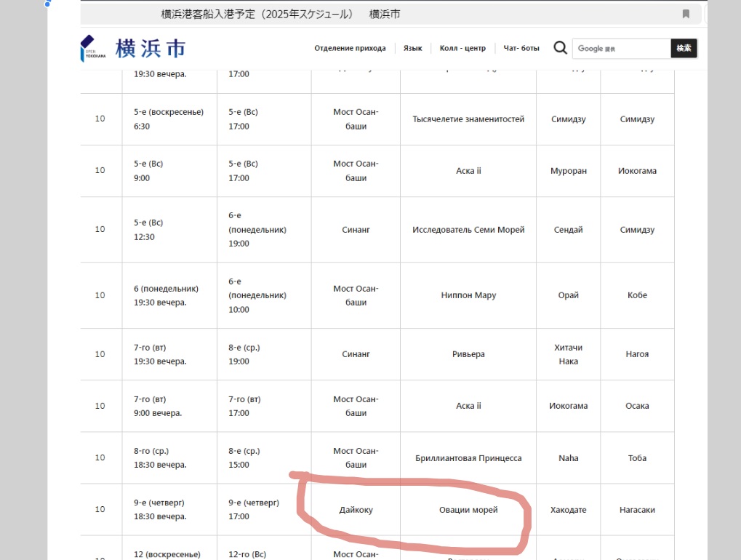Click Синанг berth in Сендай row
Image resolution: width=741 pixels, height=560 pixels.
[356, 230]
